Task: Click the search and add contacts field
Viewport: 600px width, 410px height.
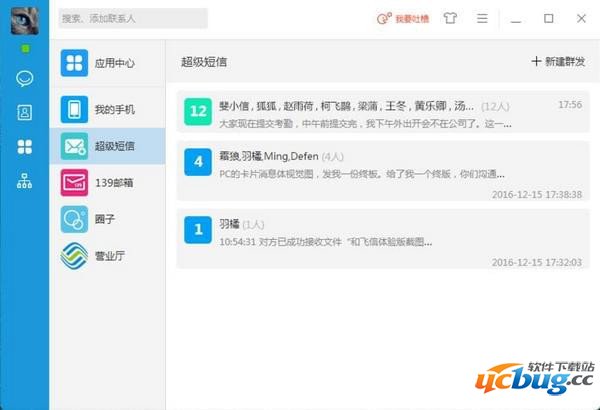Action: [133, 18]
